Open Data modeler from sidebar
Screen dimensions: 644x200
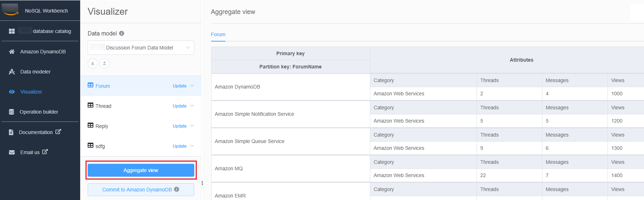click(x=35, y=72)
